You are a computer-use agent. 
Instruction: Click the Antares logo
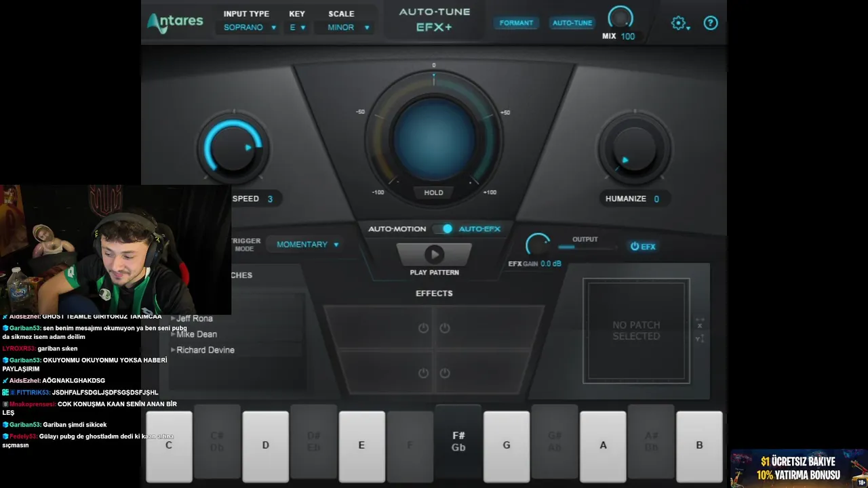[x=175, y=22]
